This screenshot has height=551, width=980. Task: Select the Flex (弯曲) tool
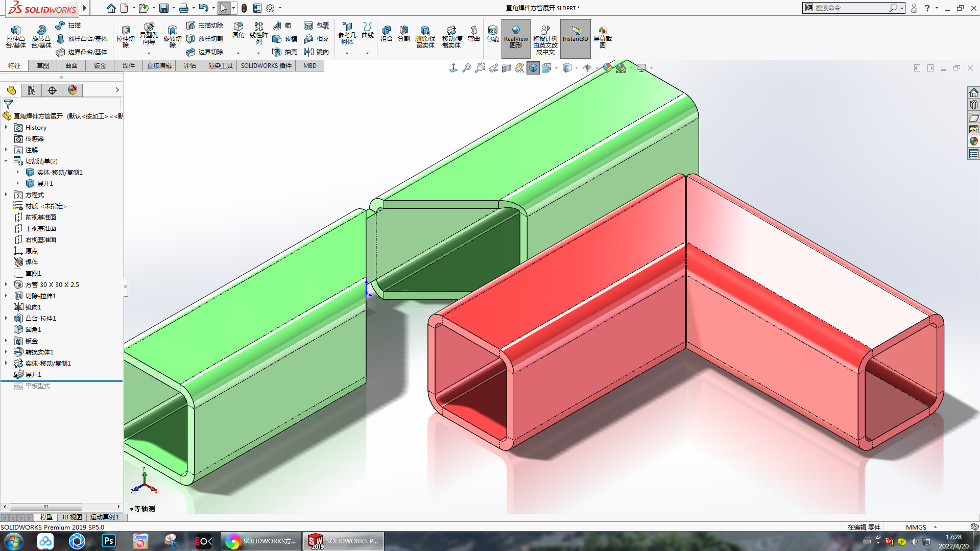point(474,34)
